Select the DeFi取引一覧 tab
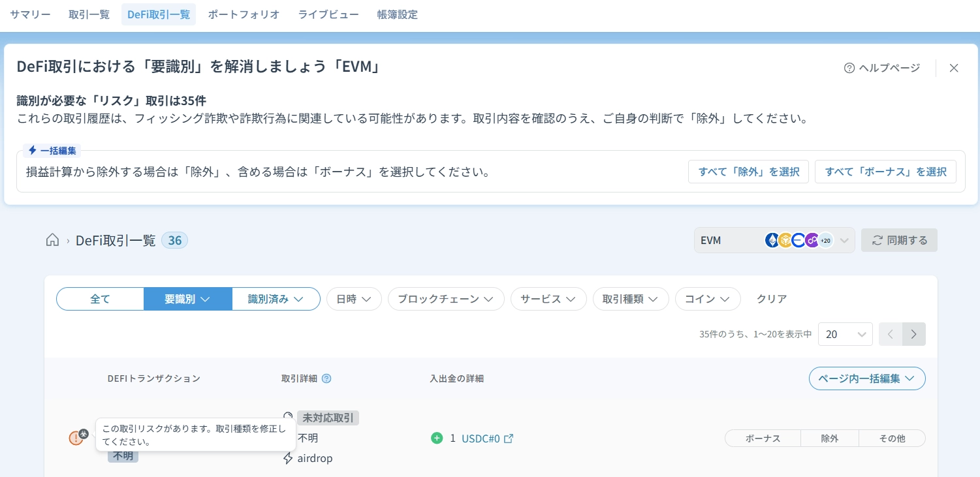 tap(159, 14)
